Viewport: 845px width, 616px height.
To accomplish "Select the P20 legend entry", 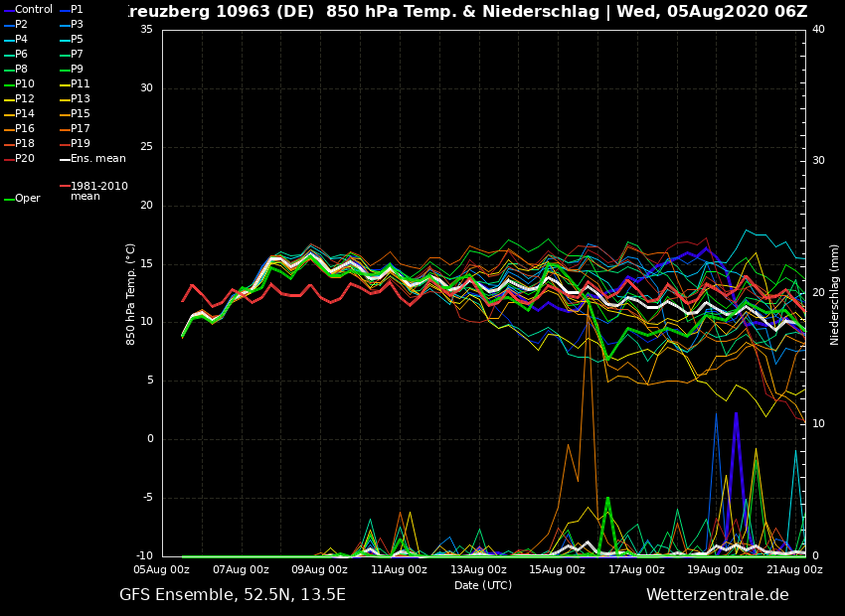I will click(19, 158).
